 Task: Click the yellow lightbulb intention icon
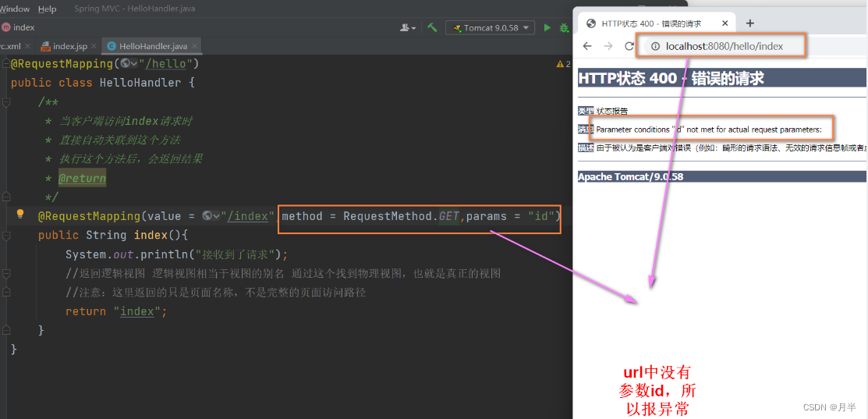point(20,214)
